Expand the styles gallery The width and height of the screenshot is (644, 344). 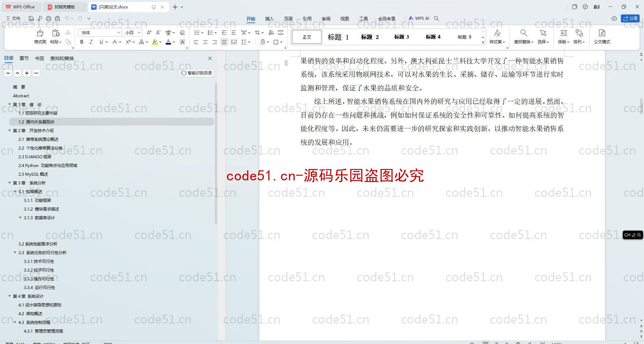point(483,42)
